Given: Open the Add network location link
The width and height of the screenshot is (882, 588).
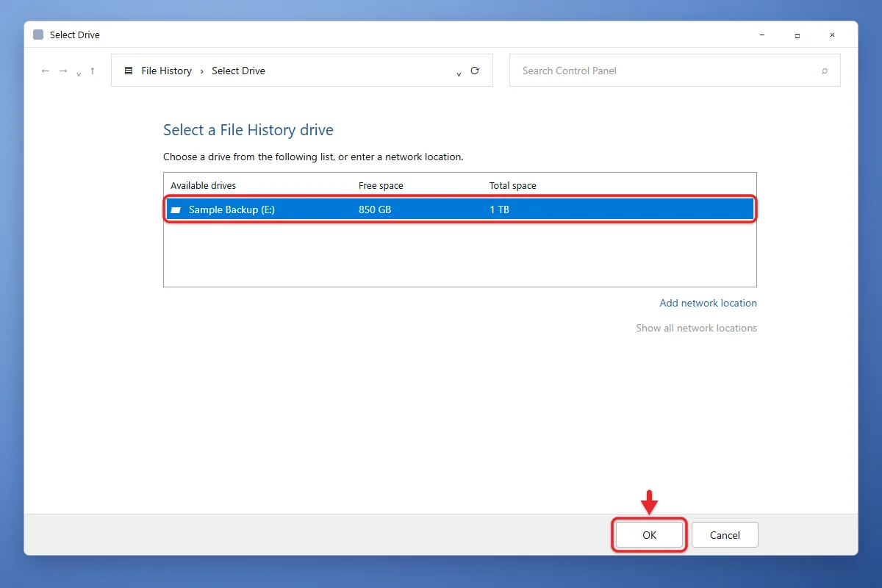Looking at the screenshot, I should click(709, 303).
